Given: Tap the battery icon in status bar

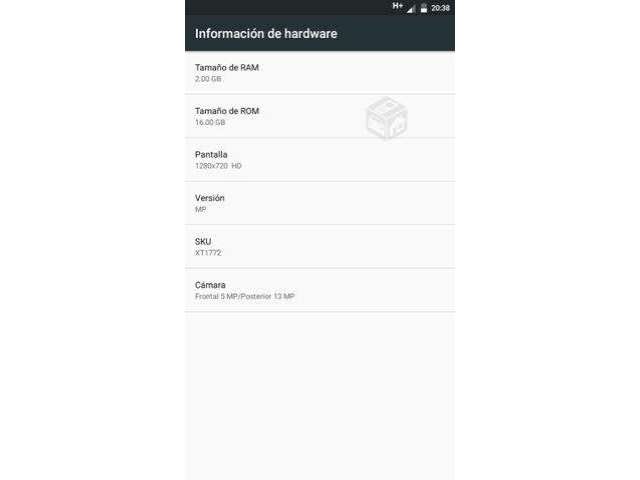Looking at the screenshot, I should pos(424,8).
